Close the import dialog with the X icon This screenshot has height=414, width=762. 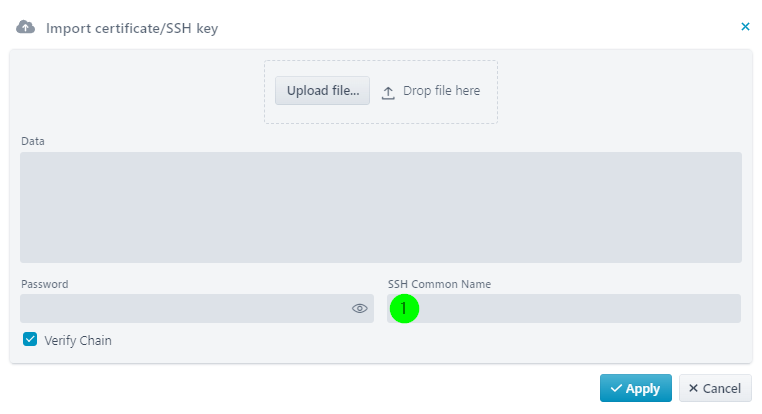[745, 27]
